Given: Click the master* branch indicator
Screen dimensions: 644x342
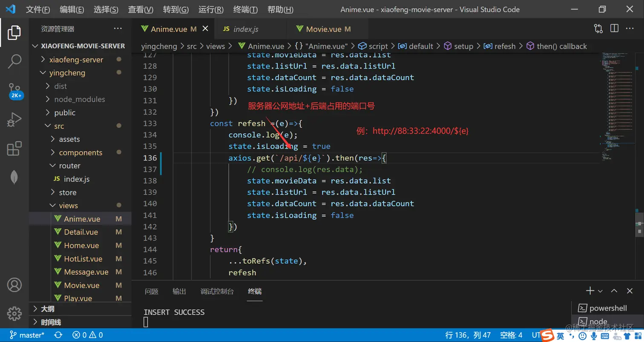Looking at the screenshot, I should click(26, 335).
